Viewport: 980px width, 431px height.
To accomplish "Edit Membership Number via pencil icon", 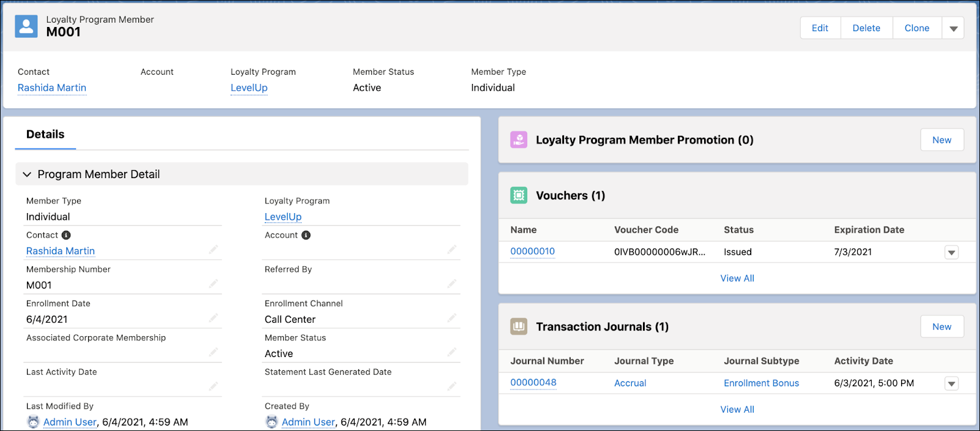I will [x=213, y=284].
